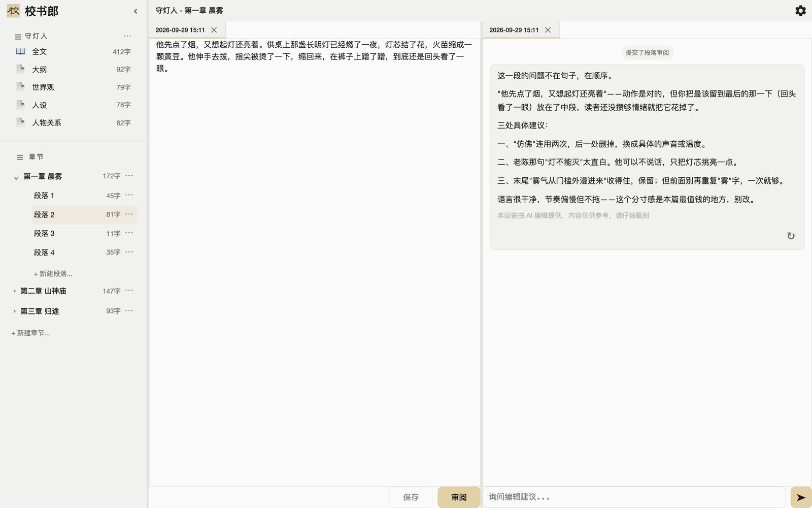Open more options for 段落 3
812x508 pixels.
pos(129,233)
